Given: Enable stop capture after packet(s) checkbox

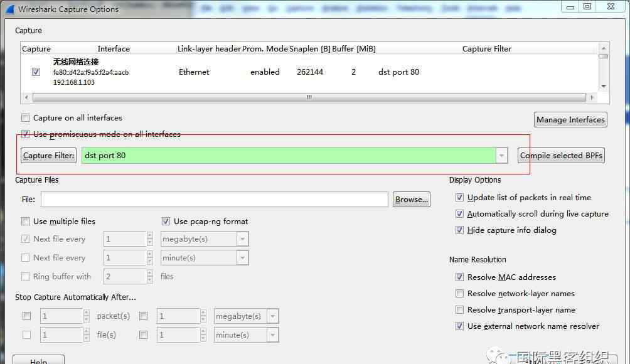Looking at the screenshot, I should [x=26, y=316].
